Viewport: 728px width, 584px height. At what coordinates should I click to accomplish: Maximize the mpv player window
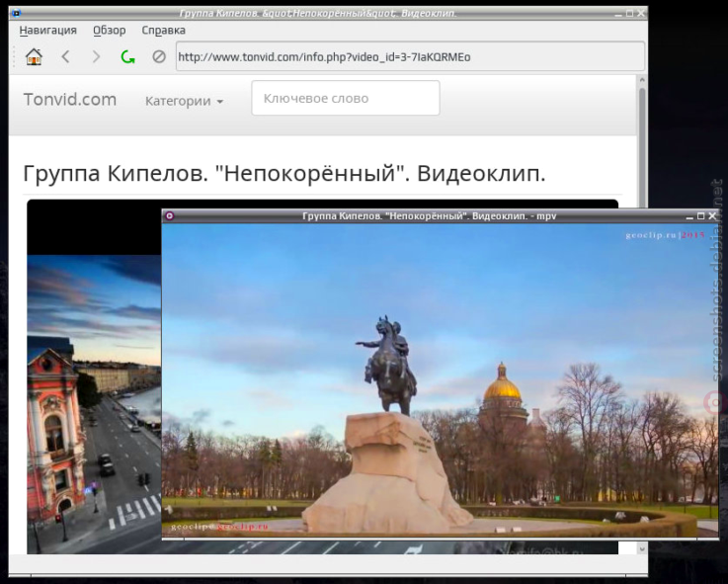point(700,215)
